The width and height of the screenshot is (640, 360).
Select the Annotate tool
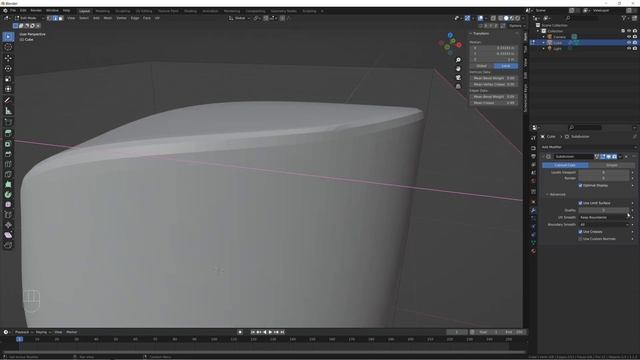8,100
